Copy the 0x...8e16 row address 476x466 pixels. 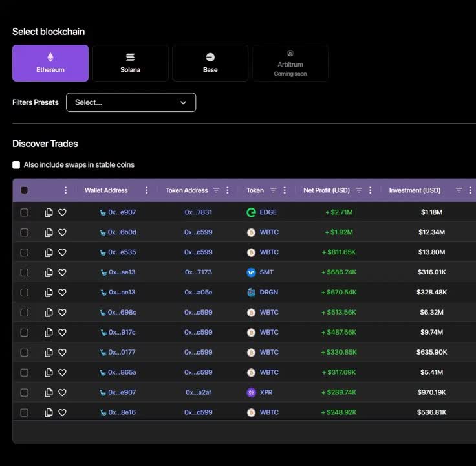[x=49, y=412]
